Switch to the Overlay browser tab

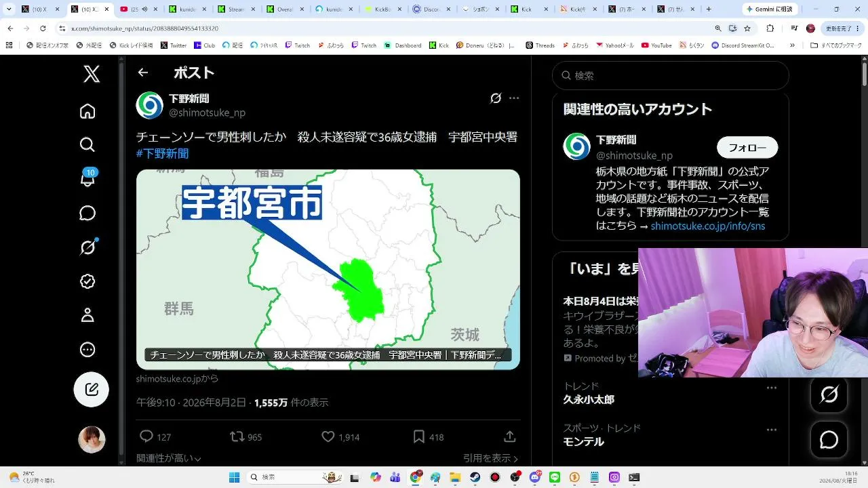tap(285, 9)
